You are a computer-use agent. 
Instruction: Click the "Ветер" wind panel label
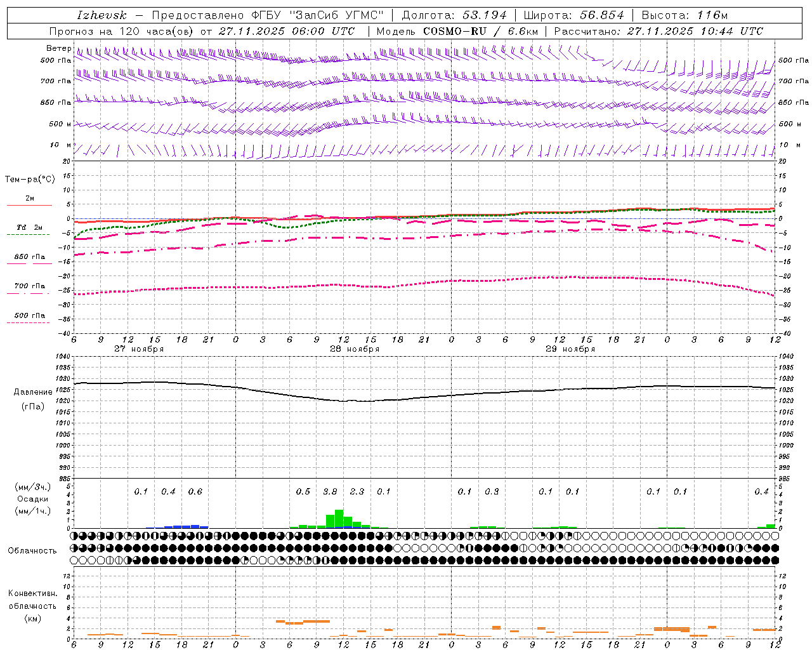coord(58,48)
